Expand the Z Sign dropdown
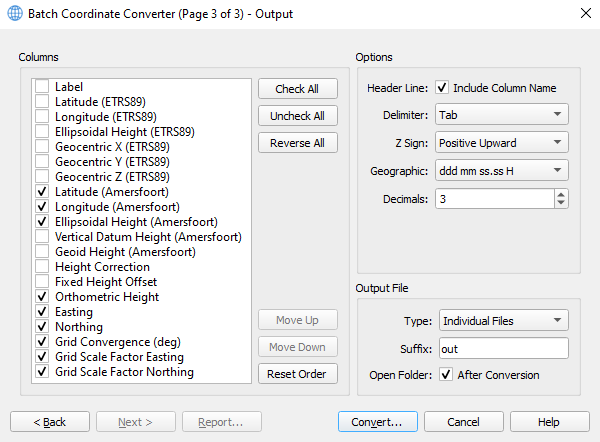The height and width of the screenshot is (442, 600). pos(502,143)
